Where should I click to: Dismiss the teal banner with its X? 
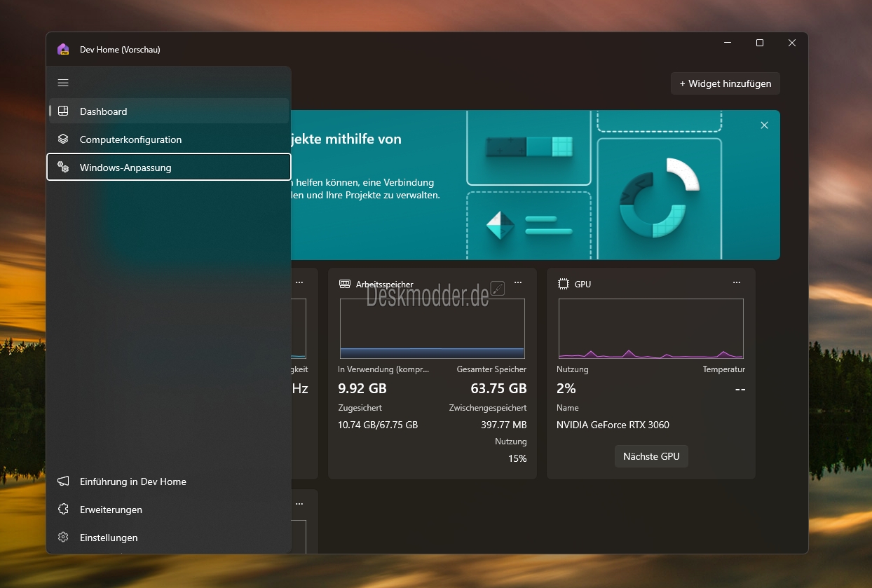click(x=764, y=125)
